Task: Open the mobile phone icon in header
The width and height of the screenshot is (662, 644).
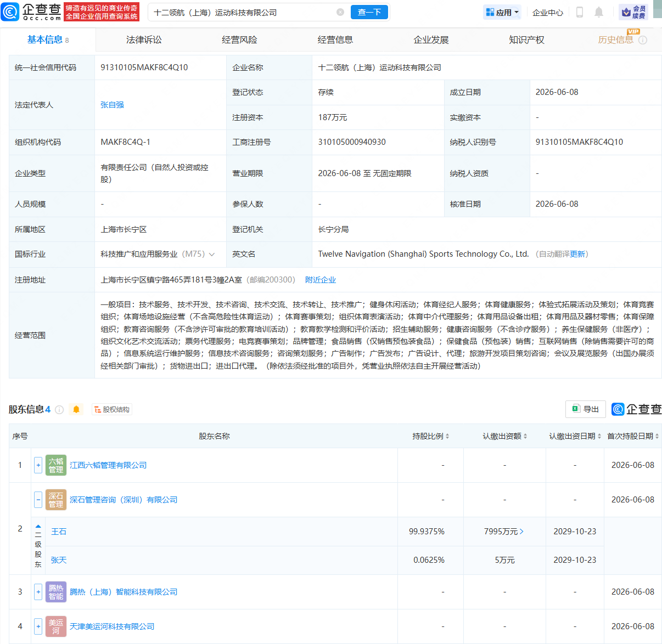Action: pos(579,12)
